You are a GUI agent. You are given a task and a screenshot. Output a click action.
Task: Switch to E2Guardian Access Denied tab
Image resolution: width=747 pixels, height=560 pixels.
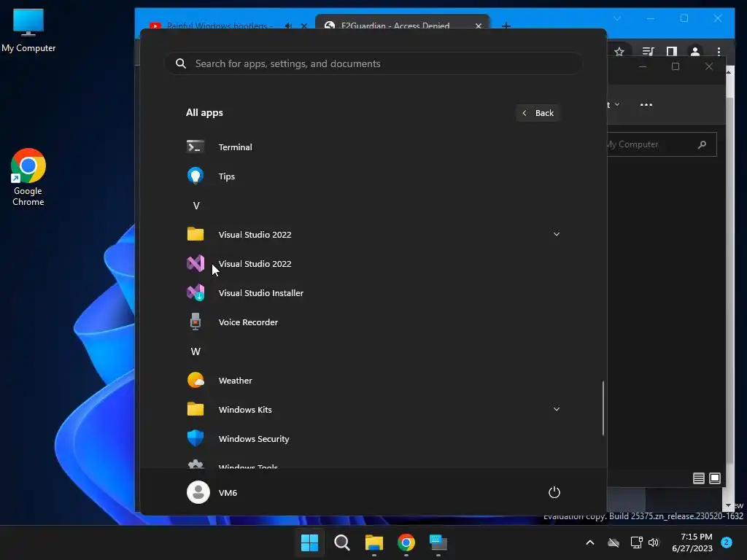tap(395, 26)
